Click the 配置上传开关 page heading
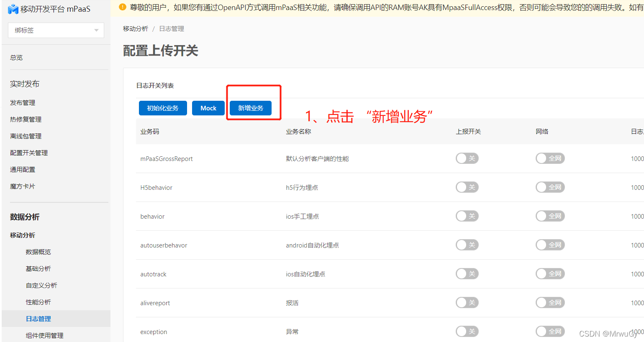Screen dimensions: 644x342 [x=160, y=51]
